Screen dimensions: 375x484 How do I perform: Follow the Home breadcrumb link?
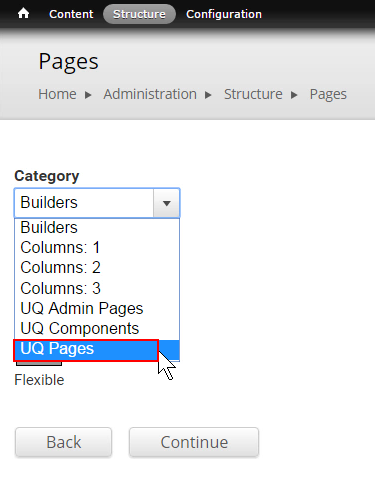(57, 94)
